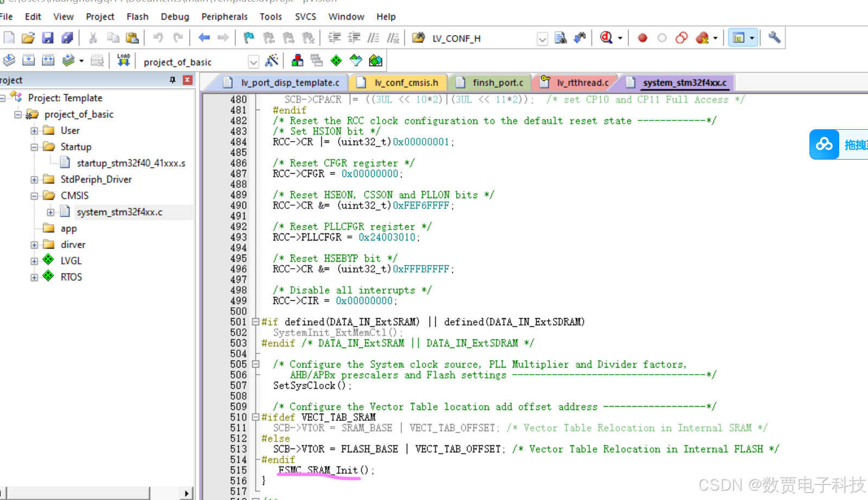Open the Edit menu
The width and height of the screenshot is (868, 500).
coord(33,16)
